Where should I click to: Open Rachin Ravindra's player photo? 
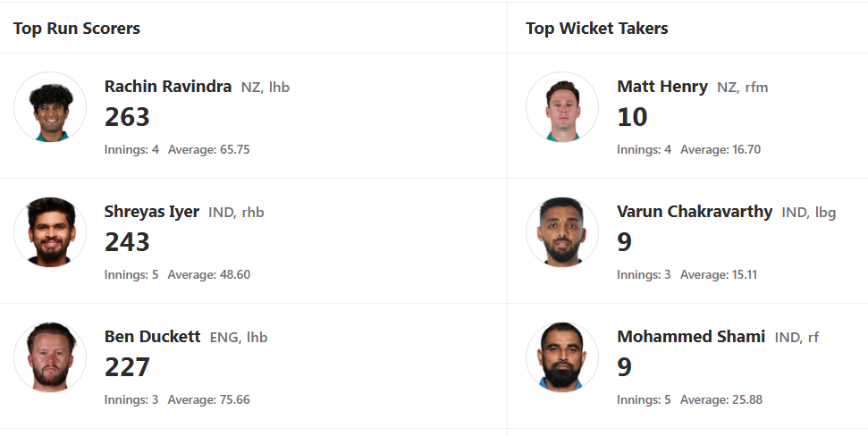point(50,107)
